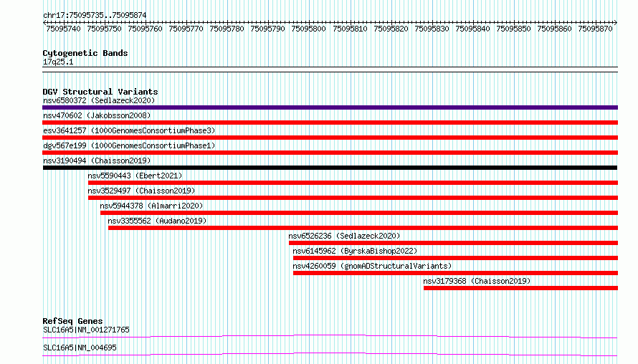This screenshot has height=364, width=638.
Task: Open nsv6526236 (Sedlazeck2020) variant label
Action: point(344,236)
